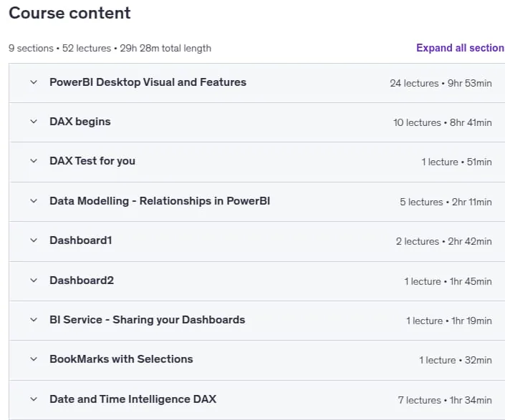
Task: Expand all course sections via the link
Action: point(461,48)
